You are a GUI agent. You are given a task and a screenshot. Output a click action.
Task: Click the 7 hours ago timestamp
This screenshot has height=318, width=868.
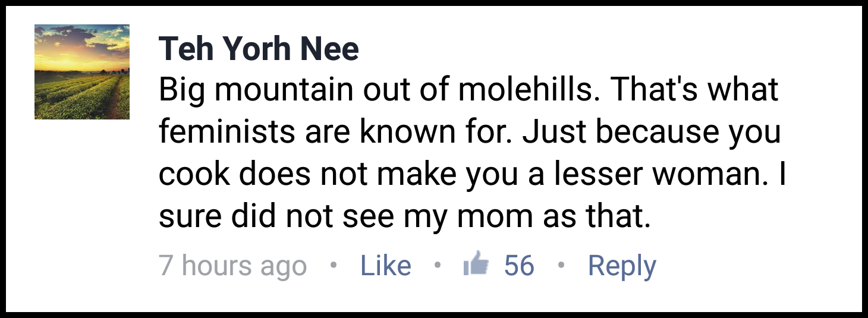click(x=232, y=266)
